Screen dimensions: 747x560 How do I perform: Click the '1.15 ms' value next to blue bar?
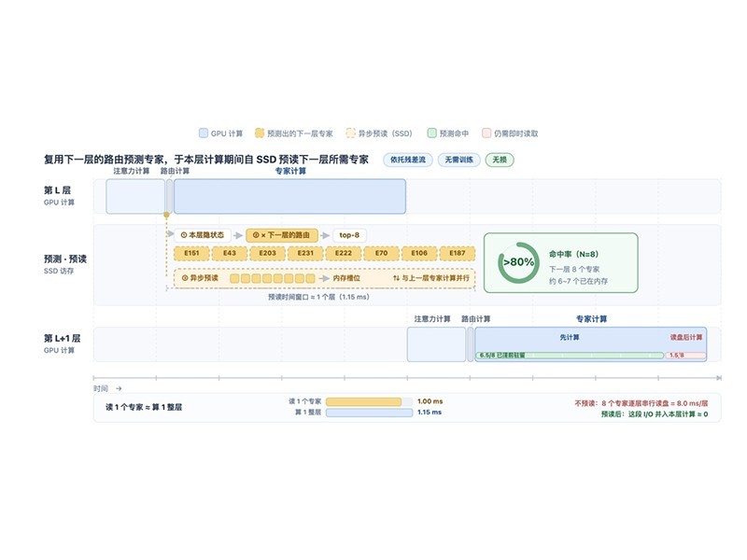(430, 413)
